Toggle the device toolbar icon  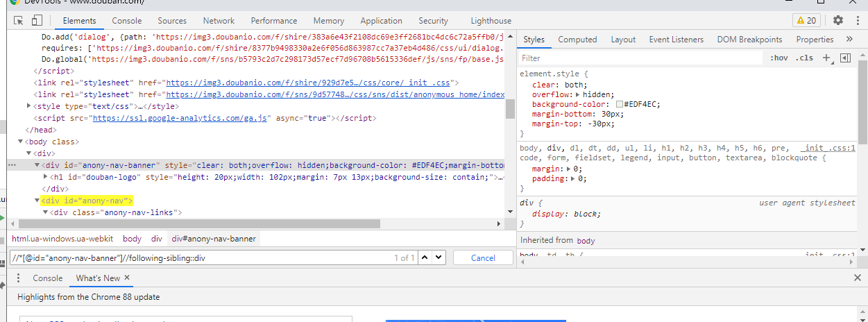(x=37, y=21)
